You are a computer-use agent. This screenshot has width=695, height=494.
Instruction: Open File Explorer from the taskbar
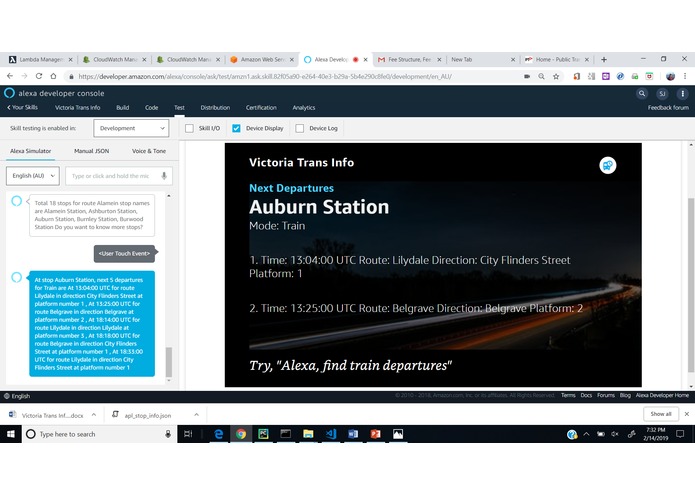pos(308,434)
